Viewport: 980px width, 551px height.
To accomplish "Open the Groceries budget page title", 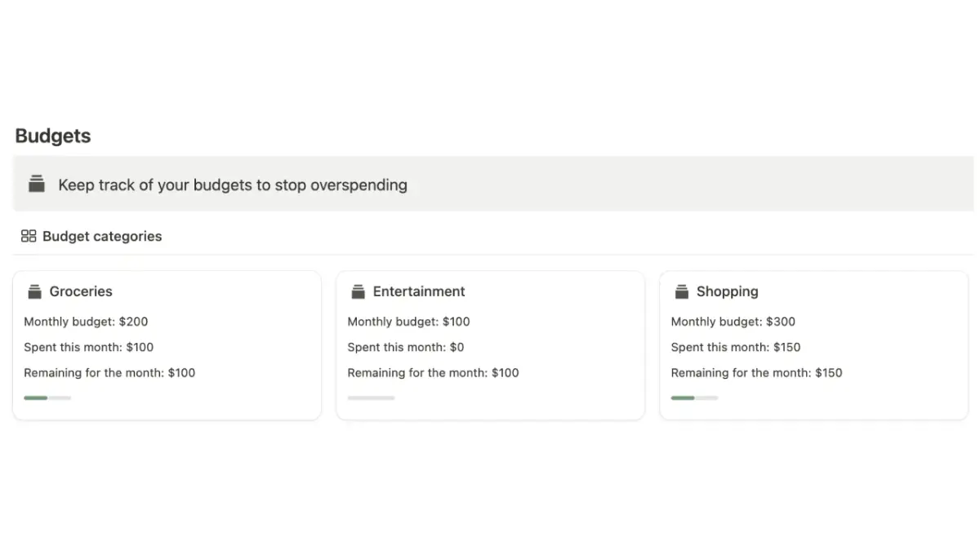I will pos(81,291).
